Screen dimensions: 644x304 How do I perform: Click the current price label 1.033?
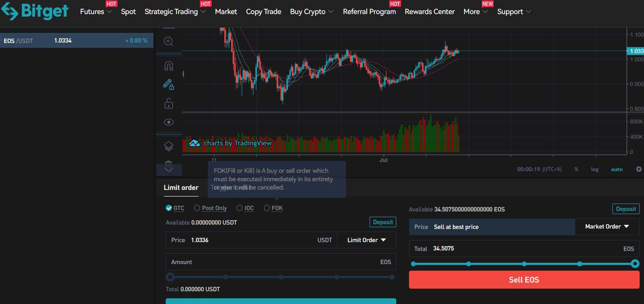(x=635, y=51)
